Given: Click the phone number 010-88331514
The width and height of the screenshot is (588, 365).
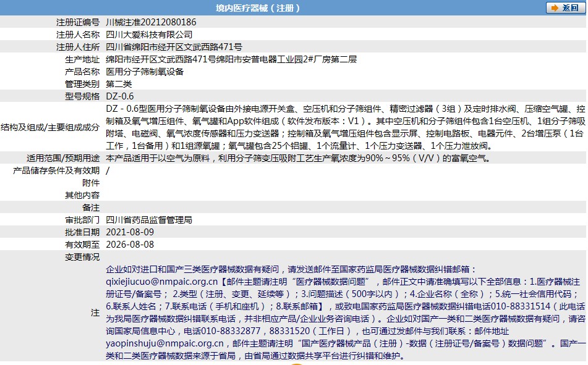Looking at the screenshot, I should tap(521, 306).
